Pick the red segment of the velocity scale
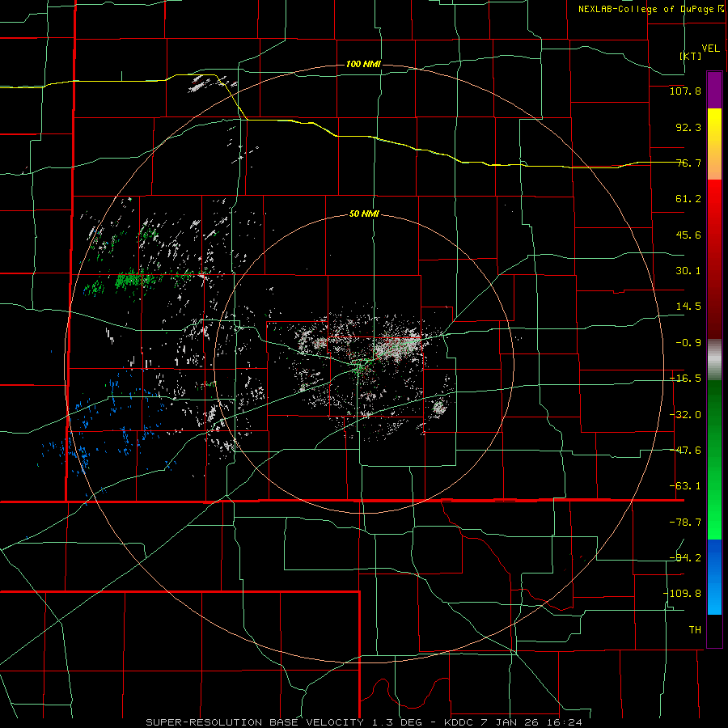Image resolution: width=728 pixels, height=728 pixels. (714, 259)
